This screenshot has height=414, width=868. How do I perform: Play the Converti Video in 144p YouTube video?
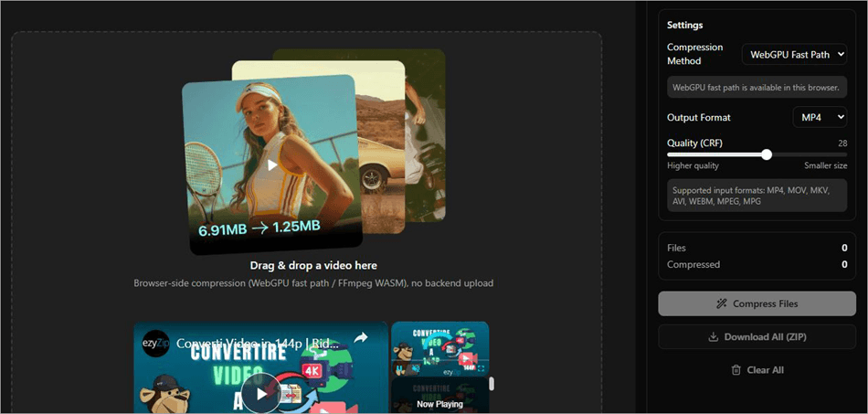(260, 393)
